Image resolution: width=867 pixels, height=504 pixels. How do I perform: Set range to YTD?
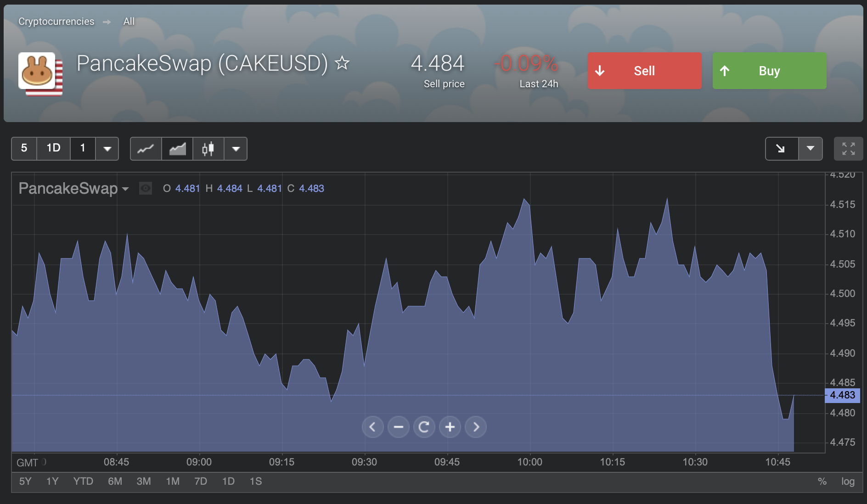click(83, 481)
